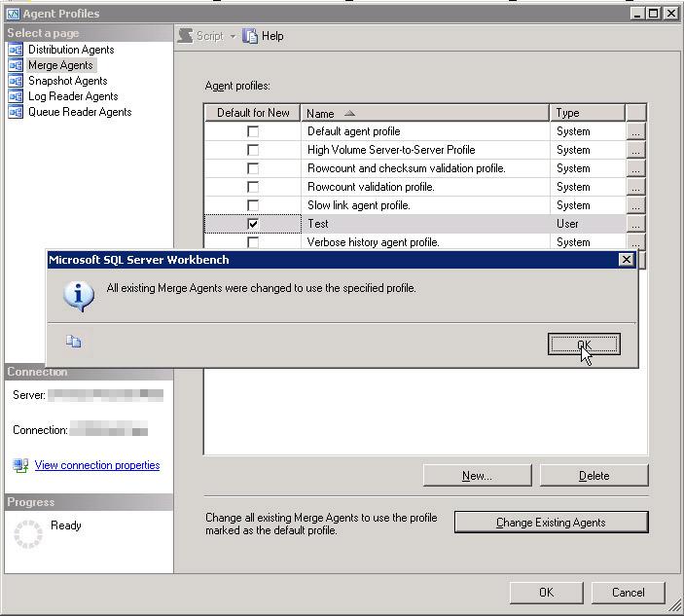Sort by Default for New column
Viewport: 684px width, 616px height.
tap(253, 113)
